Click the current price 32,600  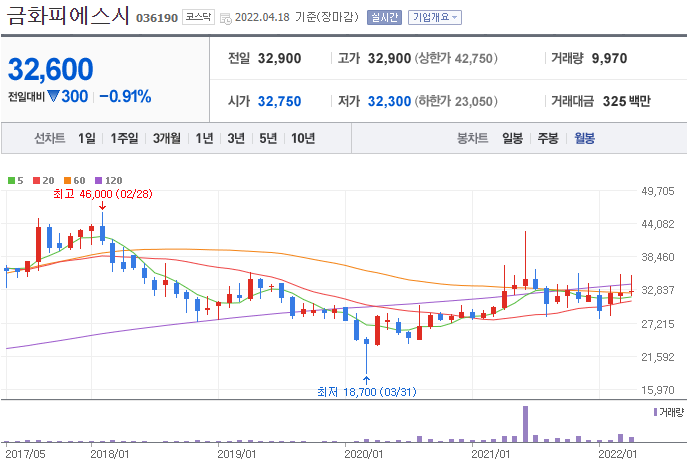point(51,69)
